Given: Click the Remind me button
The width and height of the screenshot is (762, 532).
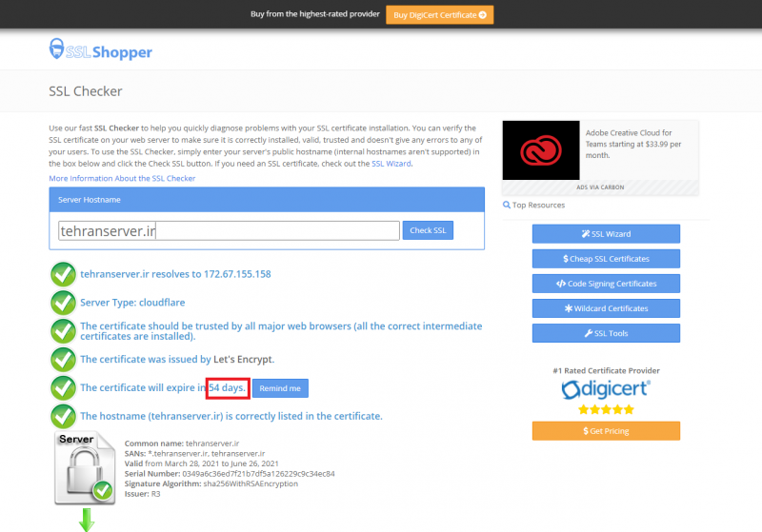Looking at the screenshot, I should coord(280,388).
